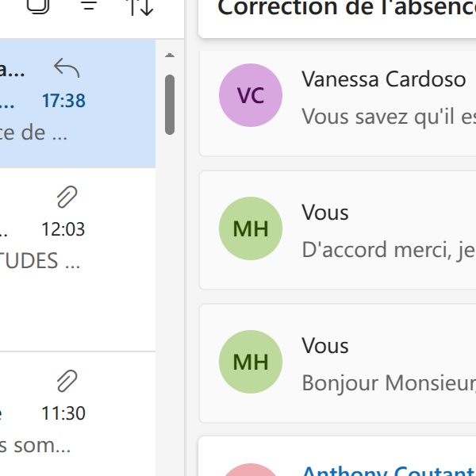Viewport: 476px width, 476px height.
Task: Click the MH avatar beside "Bonjour Monsieur"
Action: (x=251, y=362)
